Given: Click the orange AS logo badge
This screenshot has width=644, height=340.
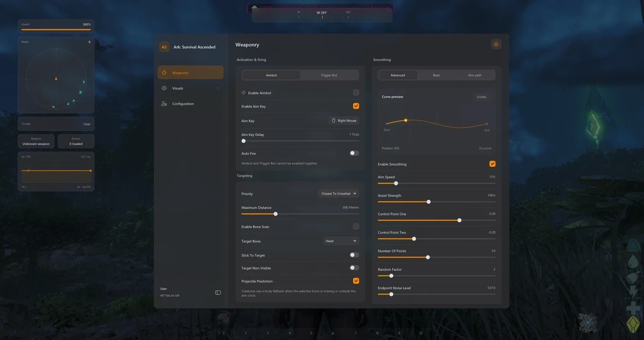Looking at the screenshot, I should 164,47.
